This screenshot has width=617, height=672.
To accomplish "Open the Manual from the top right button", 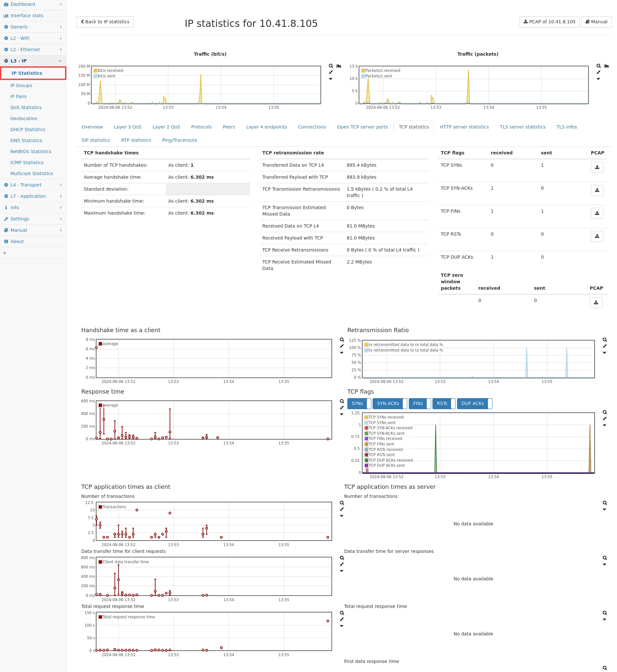I will [596, 22].
